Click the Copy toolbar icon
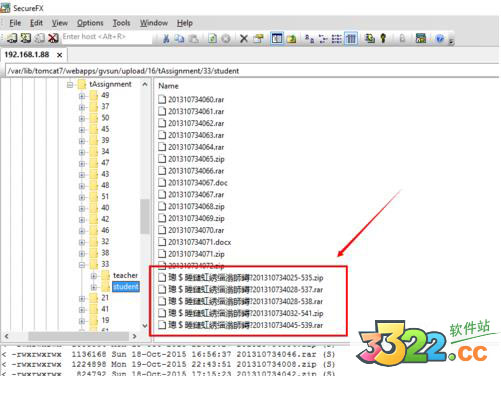The image size is (501, 393). coord(180,39)
